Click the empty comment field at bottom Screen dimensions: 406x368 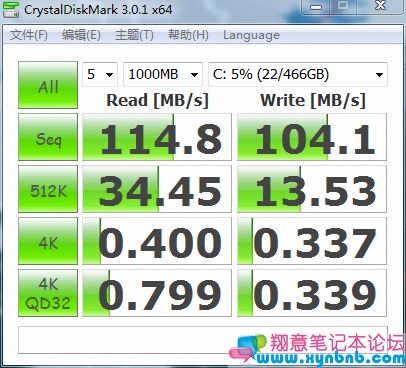[x=203, y=340]
